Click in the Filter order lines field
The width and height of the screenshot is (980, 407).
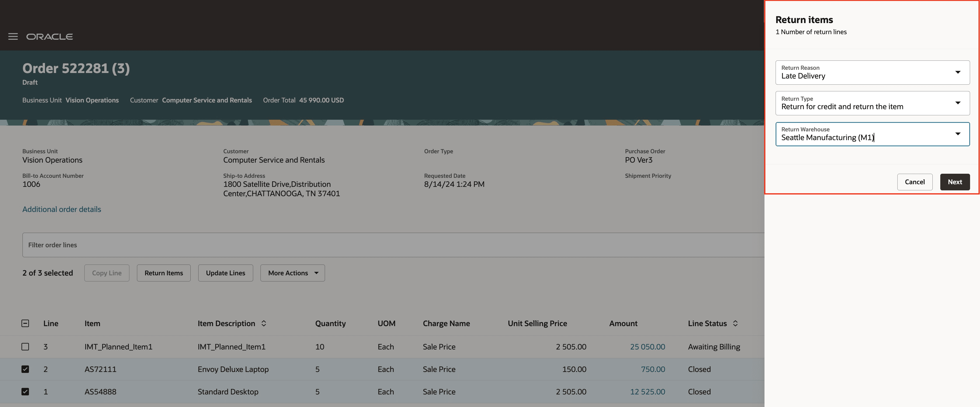coord(393,245)
